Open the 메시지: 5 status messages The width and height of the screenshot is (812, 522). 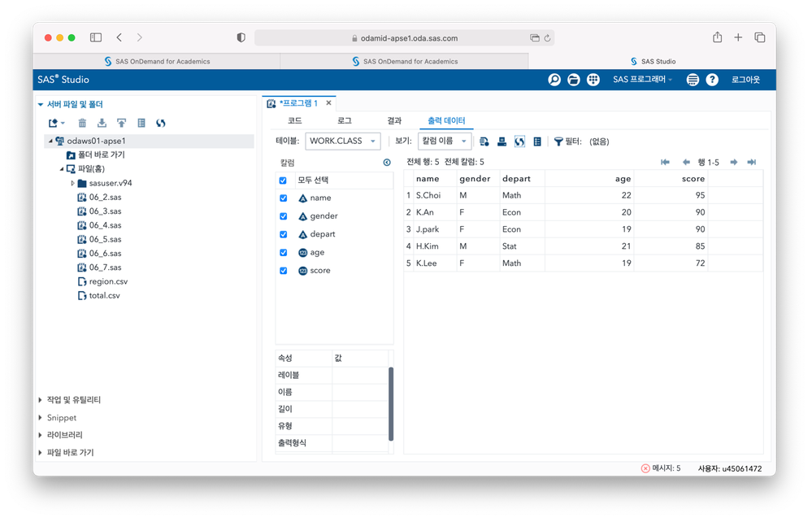[661, 468]
